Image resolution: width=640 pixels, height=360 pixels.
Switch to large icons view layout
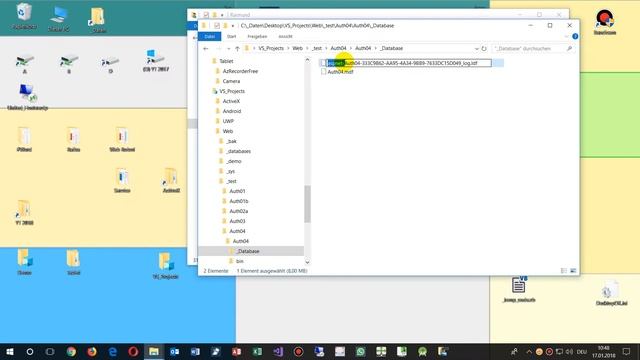click(573, 271)
